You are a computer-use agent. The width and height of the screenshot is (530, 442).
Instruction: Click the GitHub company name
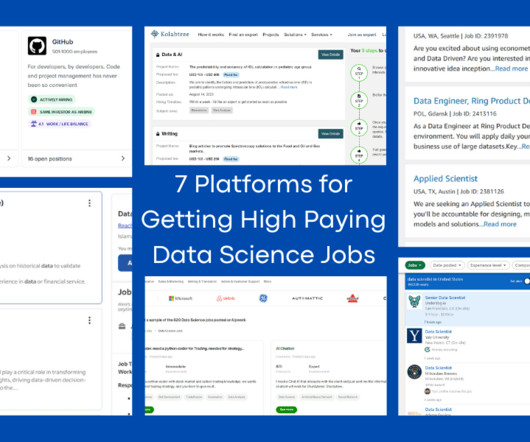click(x=62, y=42)
